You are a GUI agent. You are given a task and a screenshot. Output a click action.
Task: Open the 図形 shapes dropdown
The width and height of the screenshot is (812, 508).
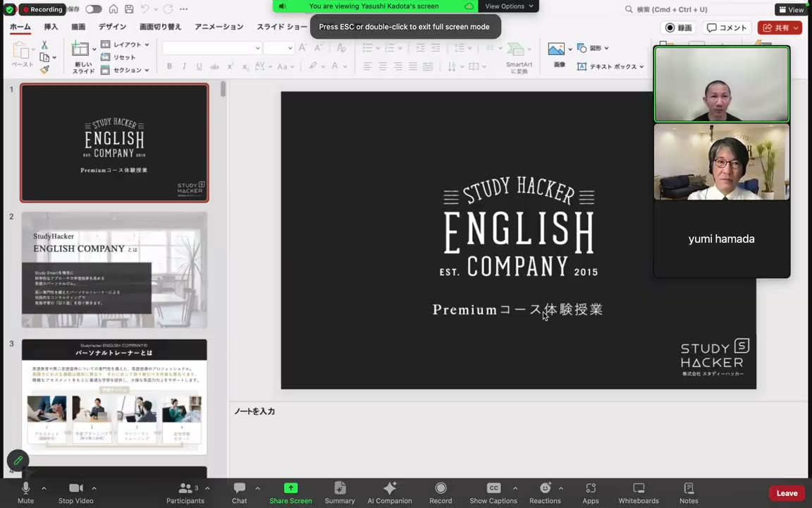pyautogui.click(x=593, y=48)
